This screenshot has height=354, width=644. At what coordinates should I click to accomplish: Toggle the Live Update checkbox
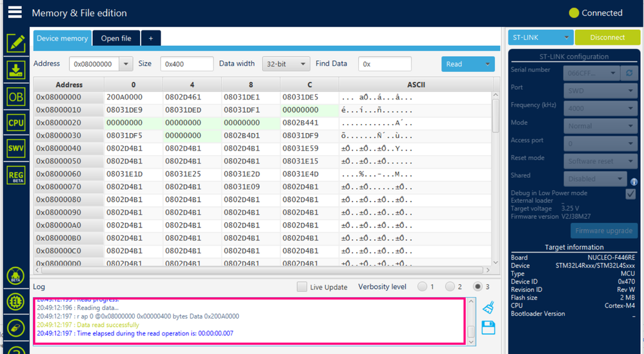(302, 287)
